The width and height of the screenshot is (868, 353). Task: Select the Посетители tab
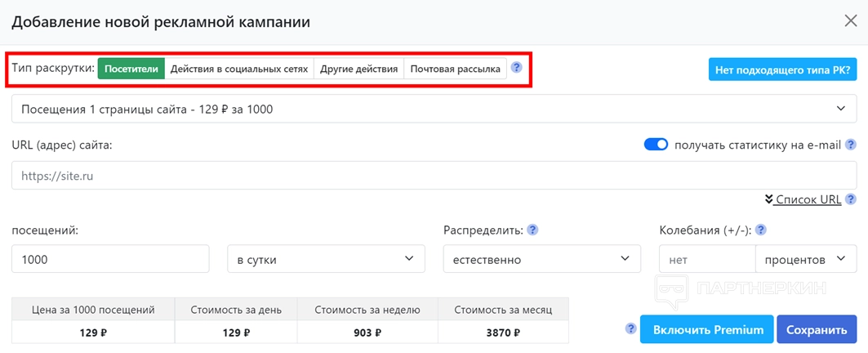click(x=131, y=69)
